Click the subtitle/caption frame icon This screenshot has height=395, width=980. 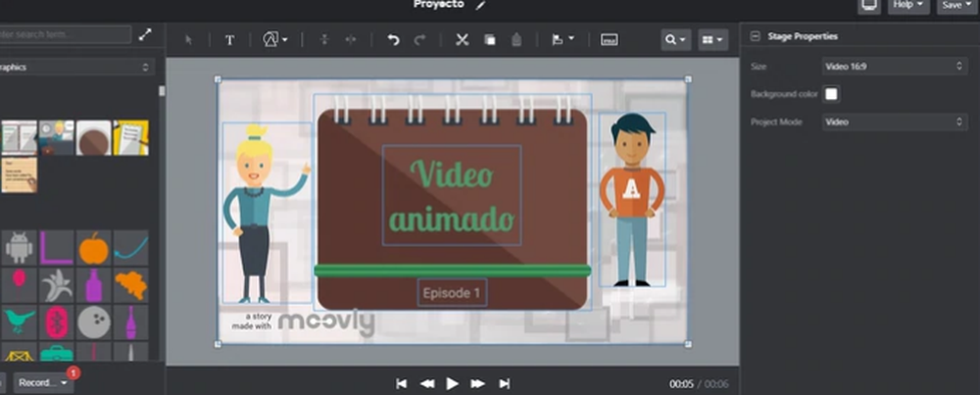point(610,40)
